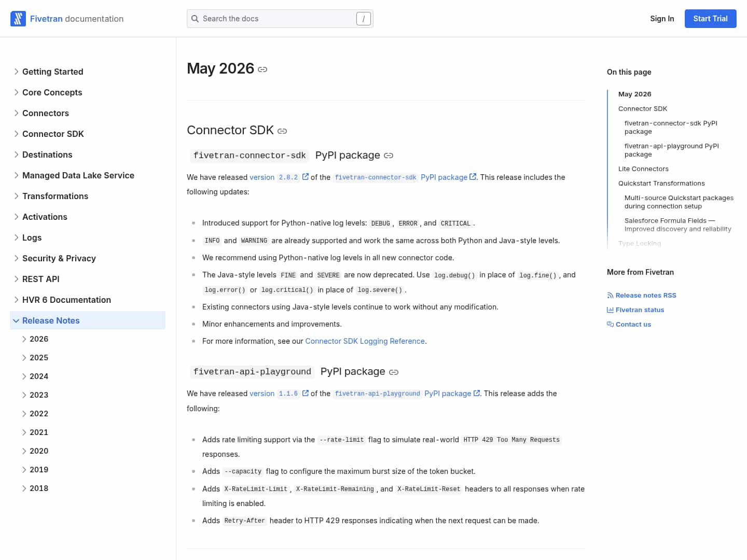
Task: Expand the Core Concepts section
Action: pyautogui.click(x=16, y=92)
